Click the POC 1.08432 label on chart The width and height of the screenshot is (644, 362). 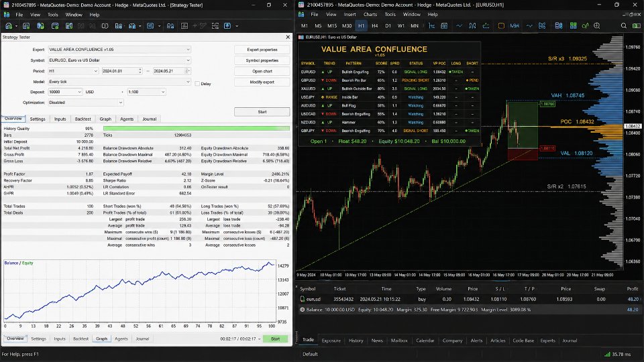point(577,121)
